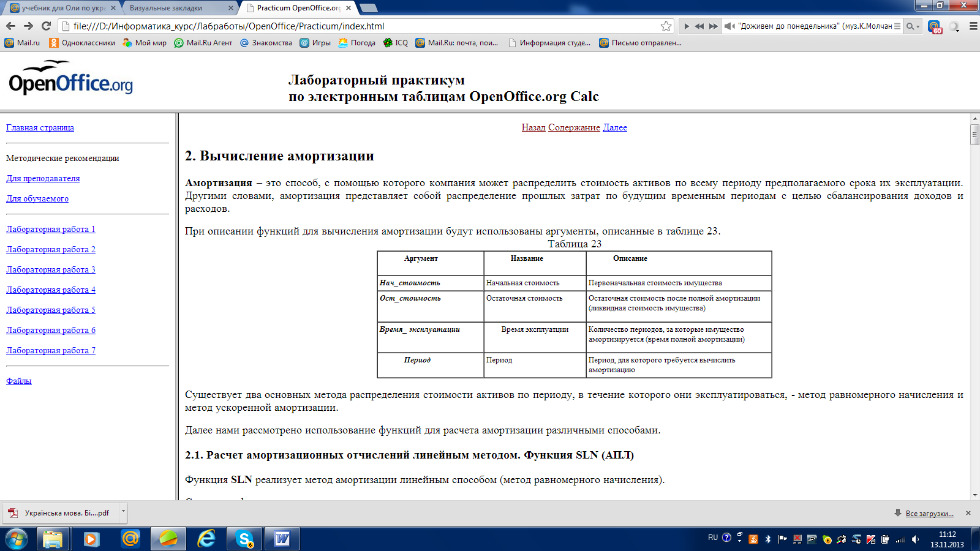The height and width of the screenshot is (551, 980).
Task: Open the Погода bookmark
Action: click(x=356, y=43)
